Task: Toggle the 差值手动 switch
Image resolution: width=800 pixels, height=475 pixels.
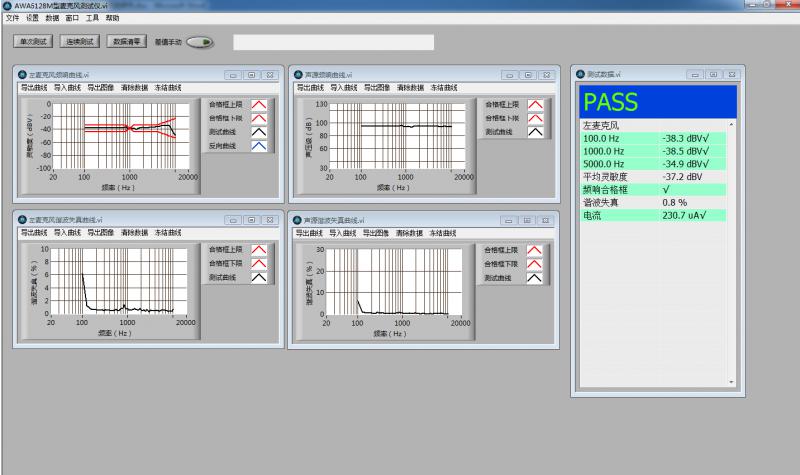Action: pos(200,43)
